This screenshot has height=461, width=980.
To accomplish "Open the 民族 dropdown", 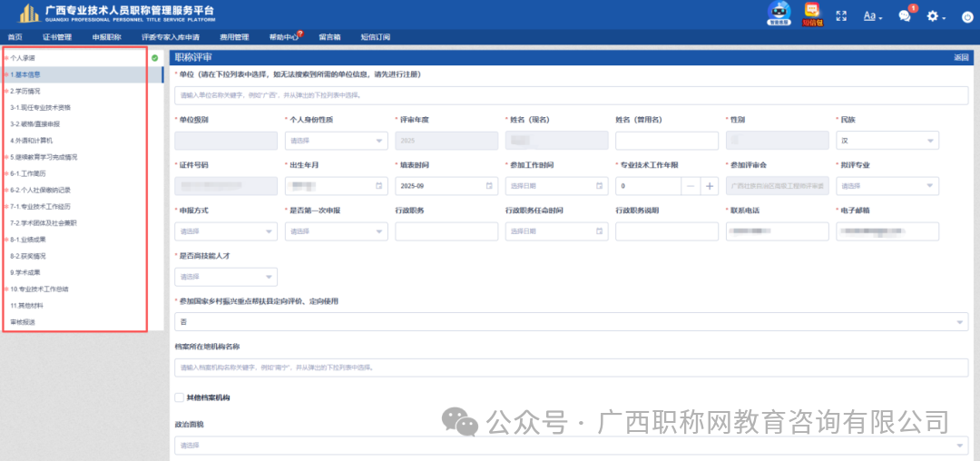I will pyautogui.click(x=887, y=141).
